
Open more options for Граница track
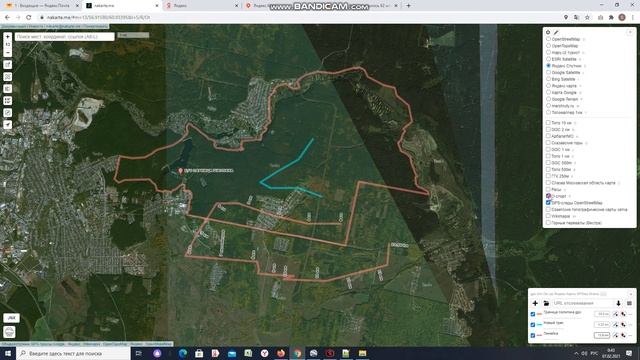(x=631, y=314)
